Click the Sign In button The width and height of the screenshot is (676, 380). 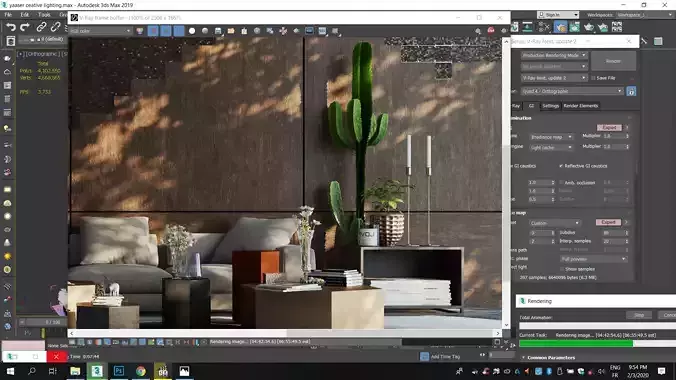(x=557, y=15)
